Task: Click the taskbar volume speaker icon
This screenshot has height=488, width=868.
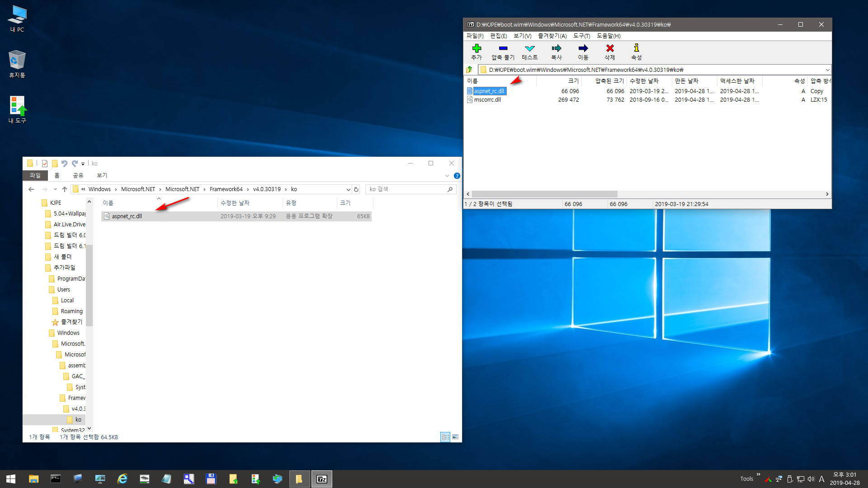Action: click(811, 479)
